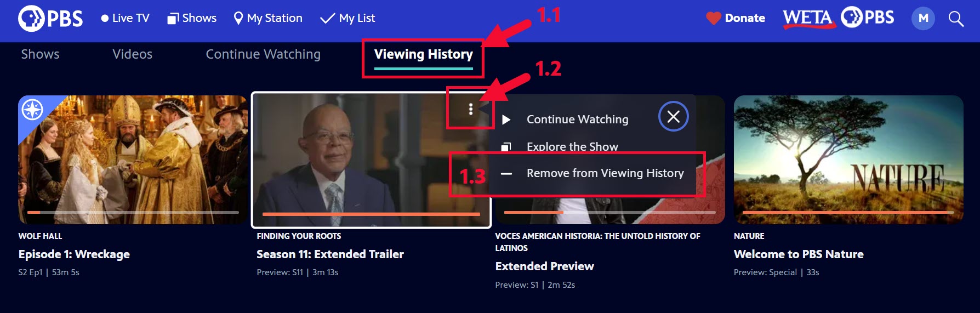
Task: Click the WETA PBS station logo
Action: (838, 18)
